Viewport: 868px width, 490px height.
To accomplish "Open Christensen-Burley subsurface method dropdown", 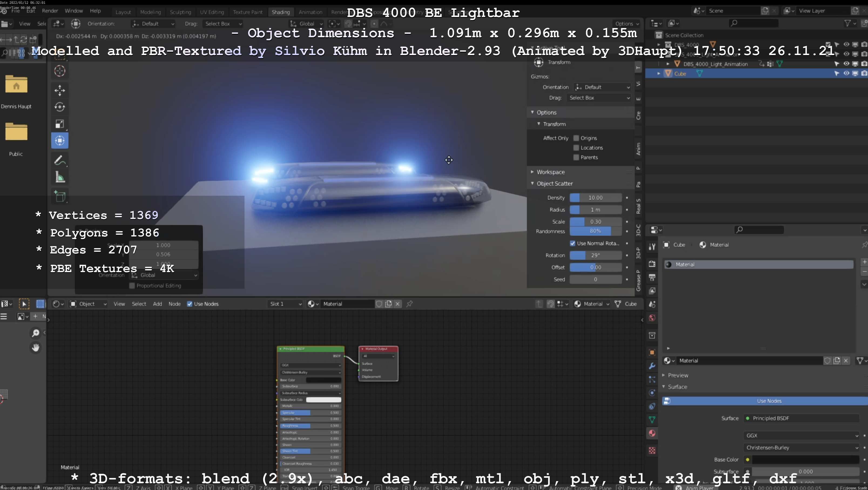I will (801, 448).
